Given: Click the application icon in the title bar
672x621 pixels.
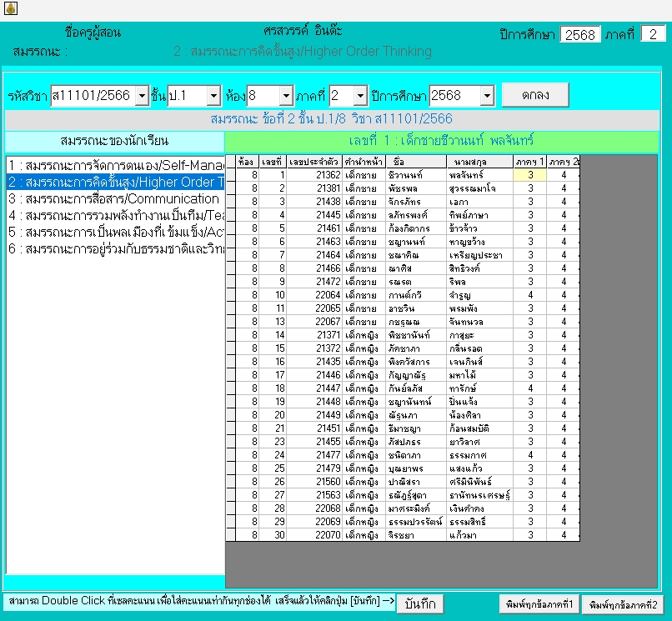Looking at the screenshot, I should 9,9.
